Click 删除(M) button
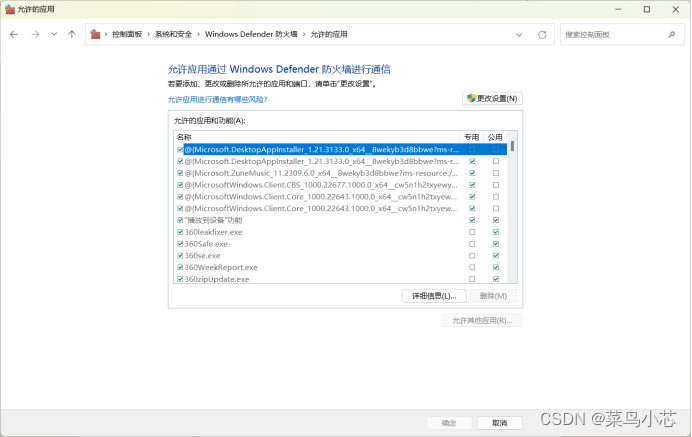 [493, 296]
